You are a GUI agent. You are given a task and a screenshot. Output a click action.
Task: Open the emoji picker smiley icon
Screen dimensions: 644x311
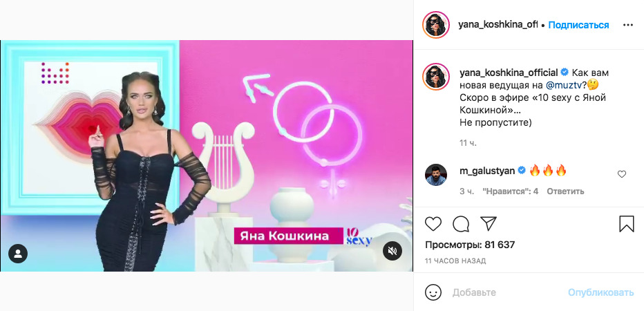433,292
